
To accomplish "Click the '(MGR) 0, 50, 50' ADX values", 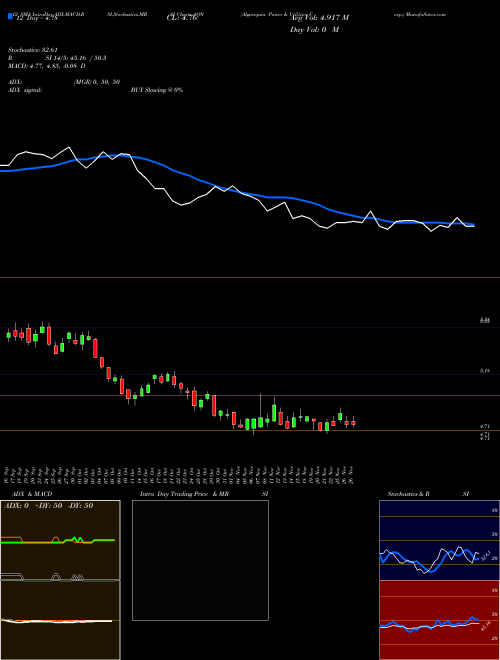I will (x=96, y=82).
